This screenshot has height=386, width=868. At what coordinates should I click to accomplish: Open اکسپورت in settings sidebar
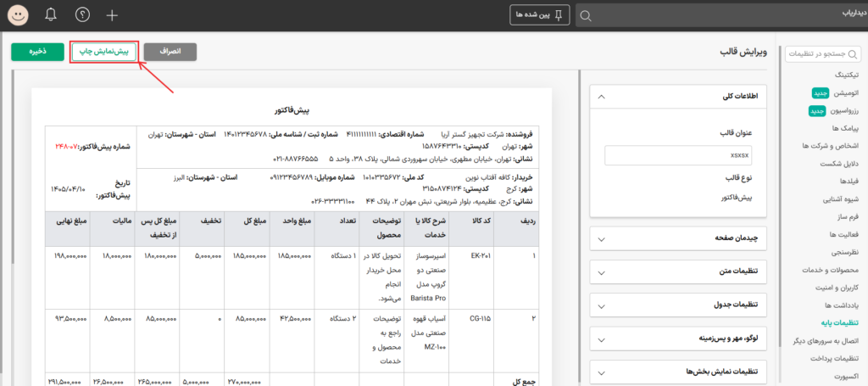point(845,377)
